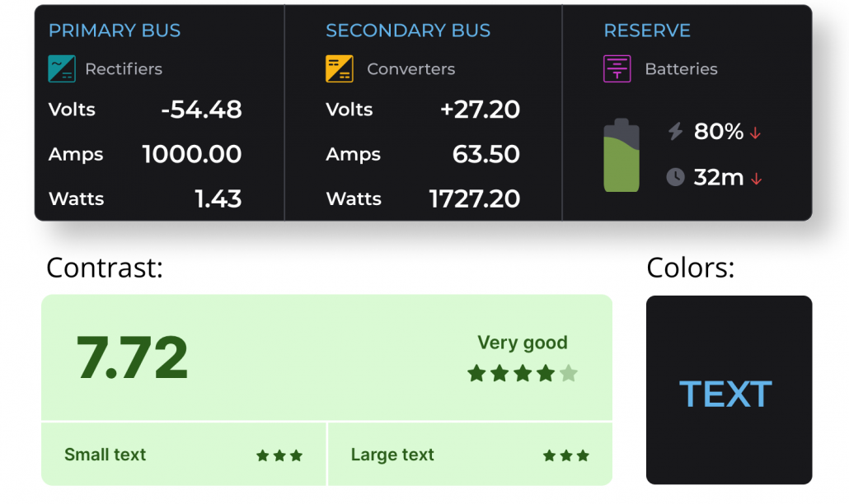
Task: Click the 7.72 contrast score
Action: pos(132,358)
